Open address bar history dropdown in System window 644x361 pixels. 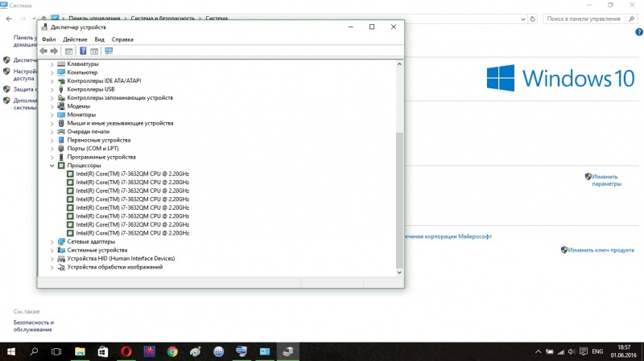click(x=522, y=18)
